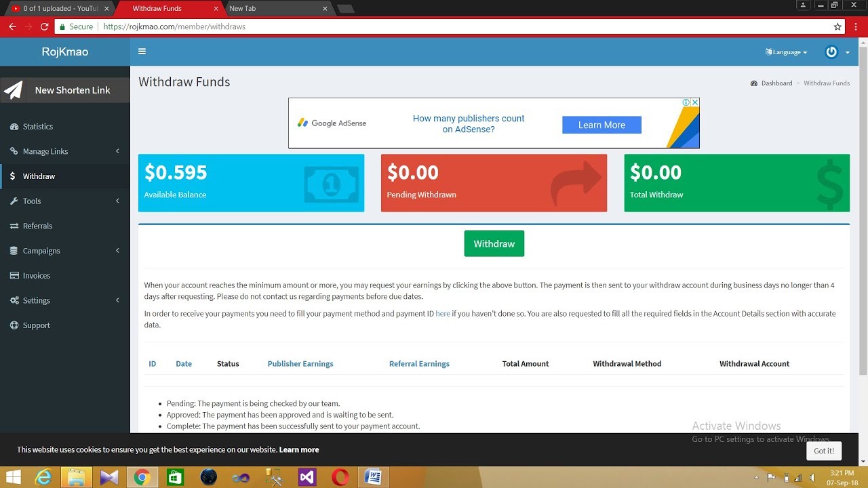Click the Pending Withdrawn card

click(494, 183)
